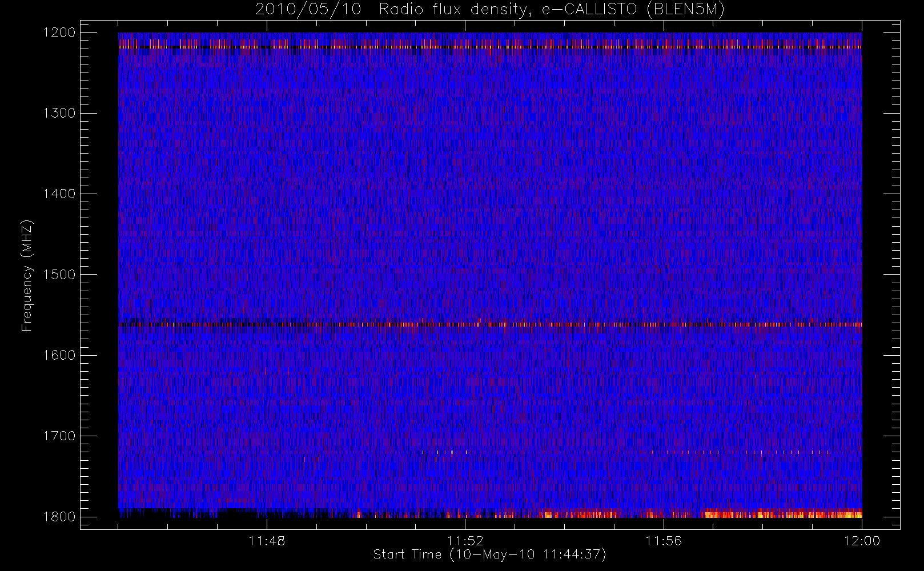
Task: Click the 11:52 time tick label
Action: click(465, 541)
